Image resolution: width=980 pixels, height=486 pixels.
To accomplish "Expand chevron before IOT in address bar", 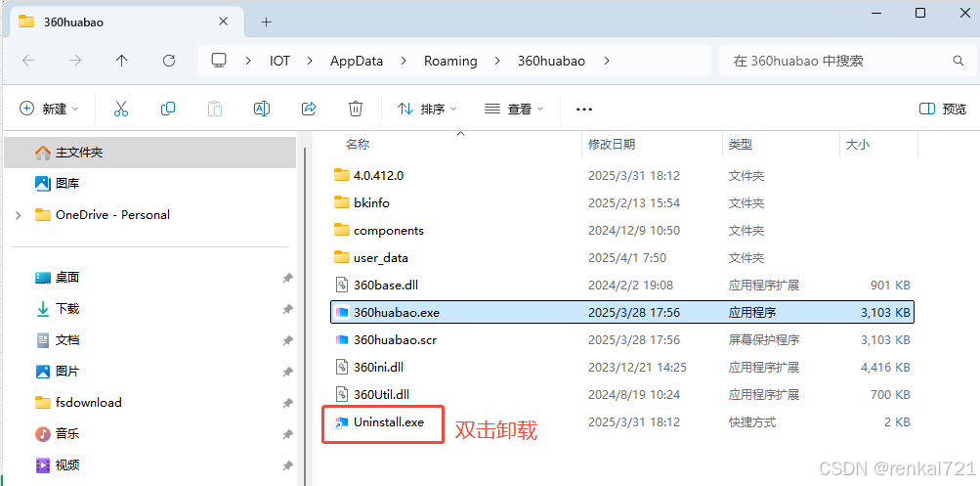I will coord(249,61).
